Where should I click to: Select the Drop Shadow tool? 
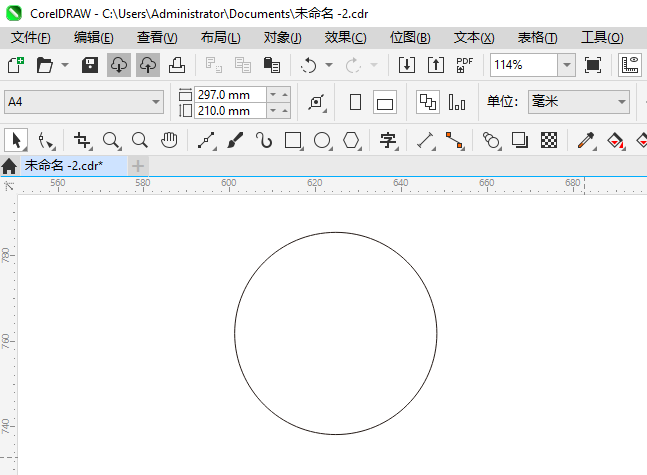coord(519,140)
